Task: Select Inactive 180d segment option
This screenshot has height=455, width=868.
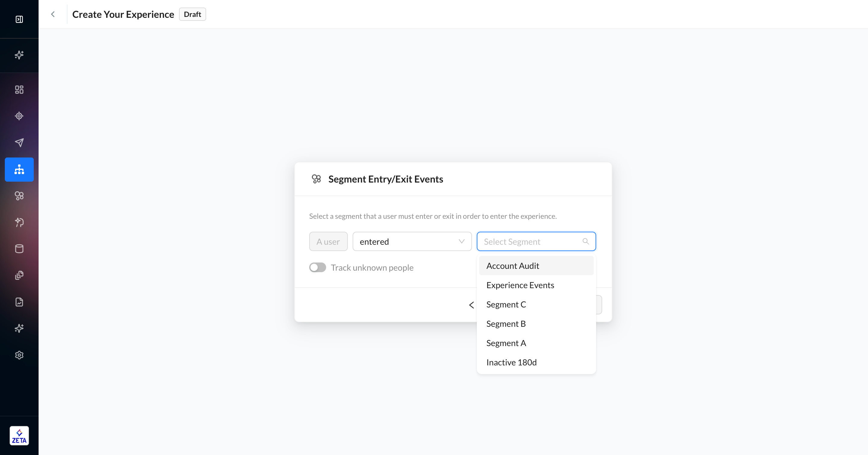Action: pyautogui.click(x=511, y=362)
